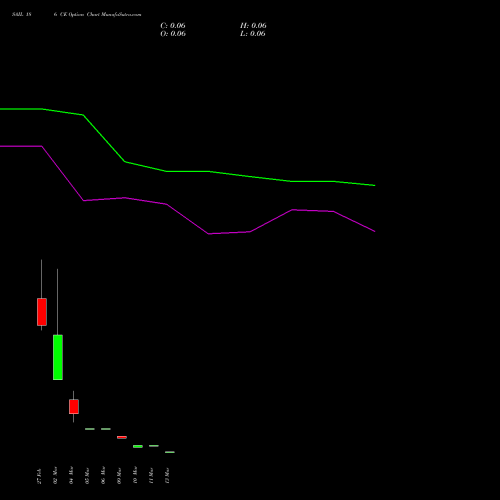Click the large green 02 Mar candlestick body
The width and height of the screenshot is (500, 500).
[x=58, y=357]
